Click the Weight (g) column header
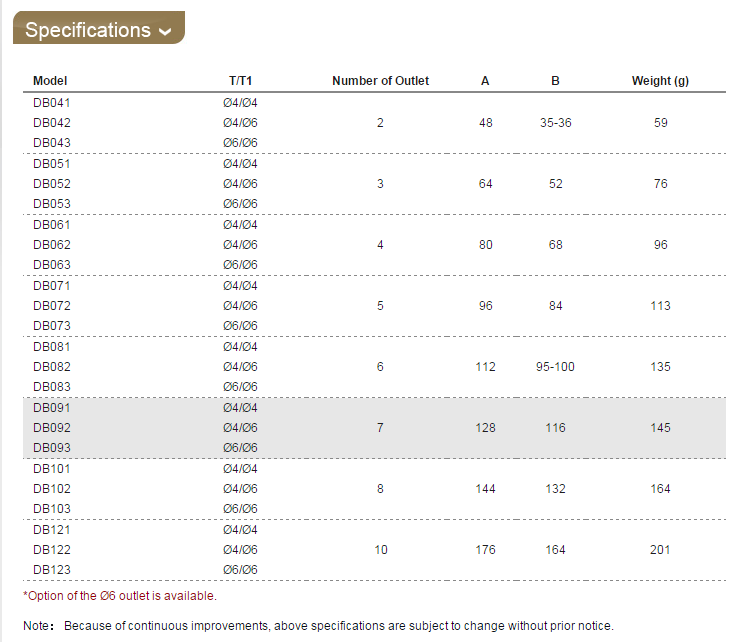The width and height of the screenshot is (735, 642). (660, 81)
